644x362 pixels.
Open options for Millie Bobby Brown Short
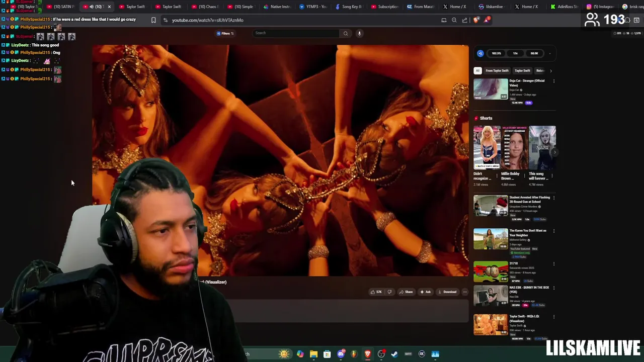(x=524, y=176)
